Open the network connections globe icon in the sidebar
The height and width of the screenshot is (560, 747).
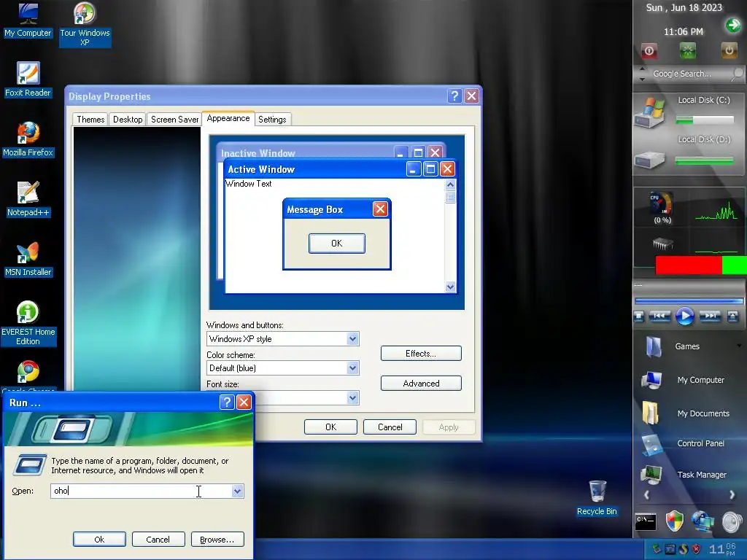click(703, 521)
